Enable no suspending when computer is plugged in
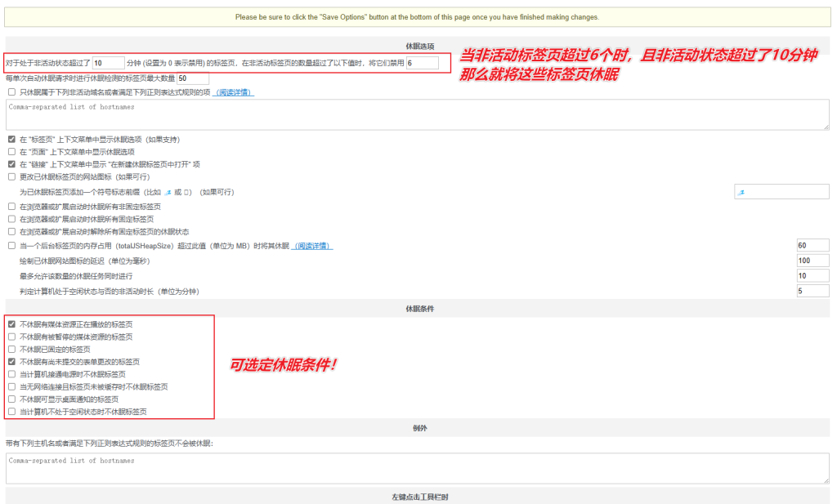Screen dimensions: 837x504 (11, 374)
